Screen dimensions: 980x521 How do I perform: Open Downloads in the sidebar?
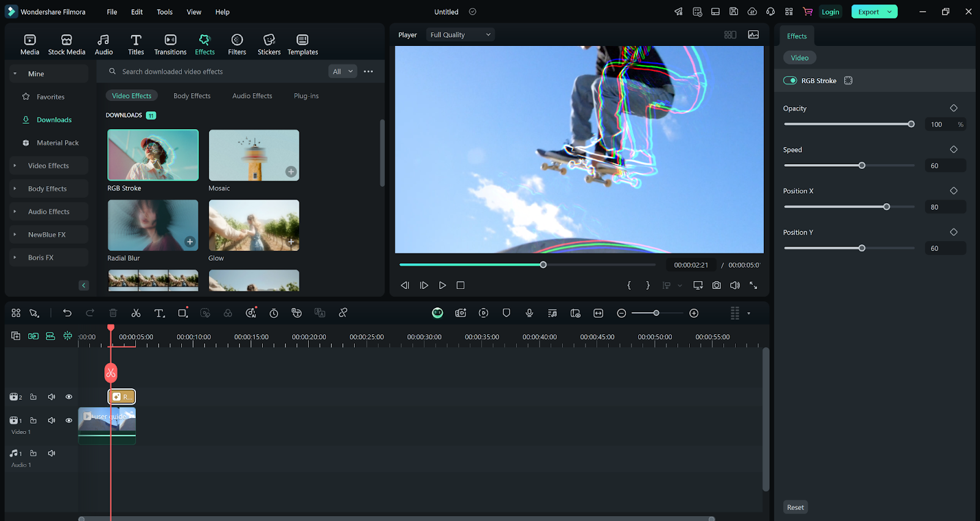[x=54, y=120]
